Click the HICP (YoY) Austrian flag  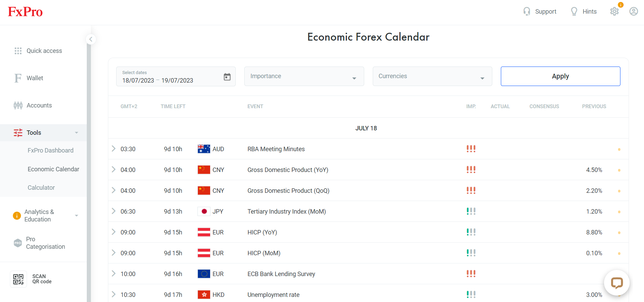tap(204, 232)
